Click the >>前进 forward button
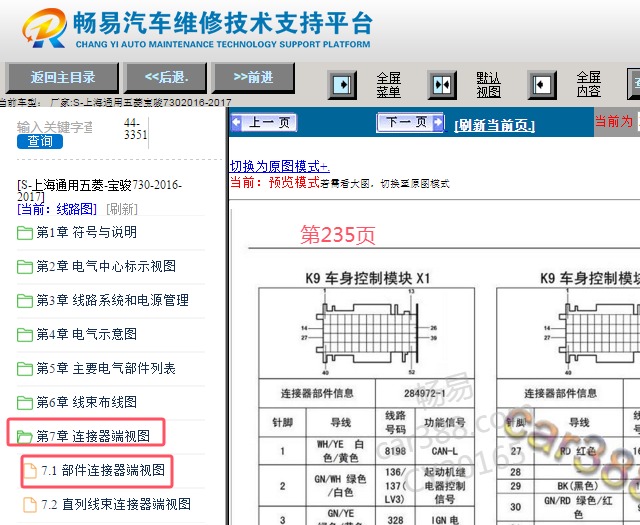Viewport: 640px width, 525px height. 253,77
